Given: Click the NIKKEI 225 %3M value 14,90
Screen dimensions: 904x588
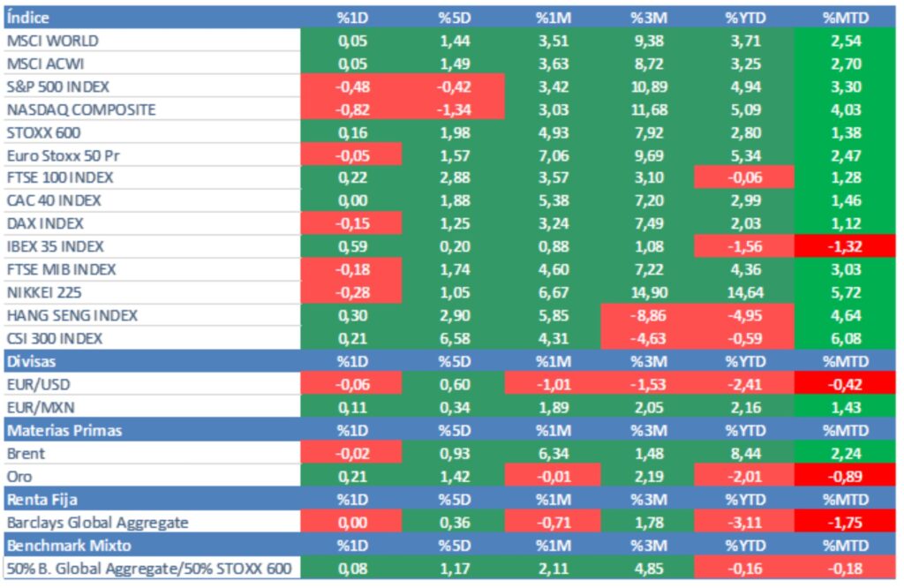Looking at the screenshot, I should pos(648,292).
